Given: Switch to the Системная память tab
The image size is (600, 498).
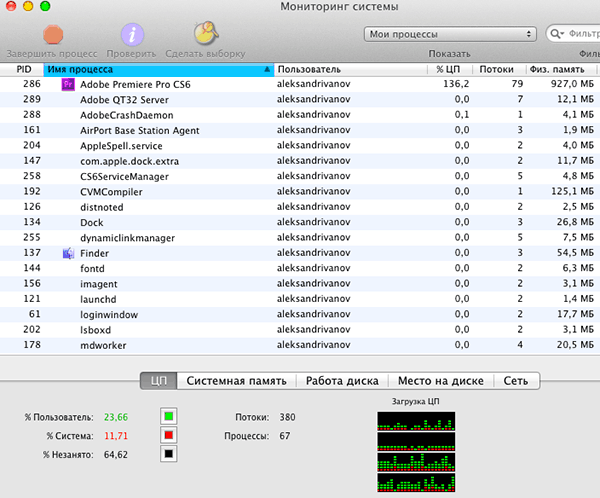Looking at the screenshot, I should point(236,381).
